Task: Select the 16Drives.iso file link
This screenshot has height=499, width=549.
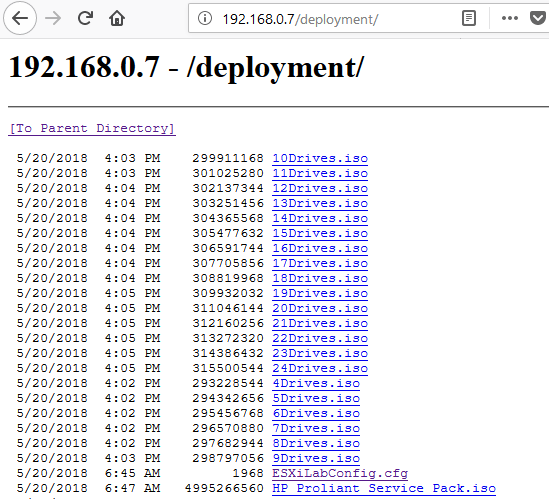Action: click(x=320, y=248)
